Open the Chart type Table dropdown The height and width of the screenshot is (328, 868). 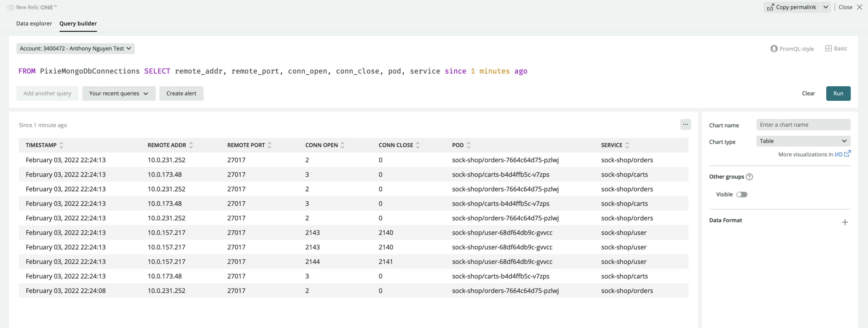[x=803, y=141]
